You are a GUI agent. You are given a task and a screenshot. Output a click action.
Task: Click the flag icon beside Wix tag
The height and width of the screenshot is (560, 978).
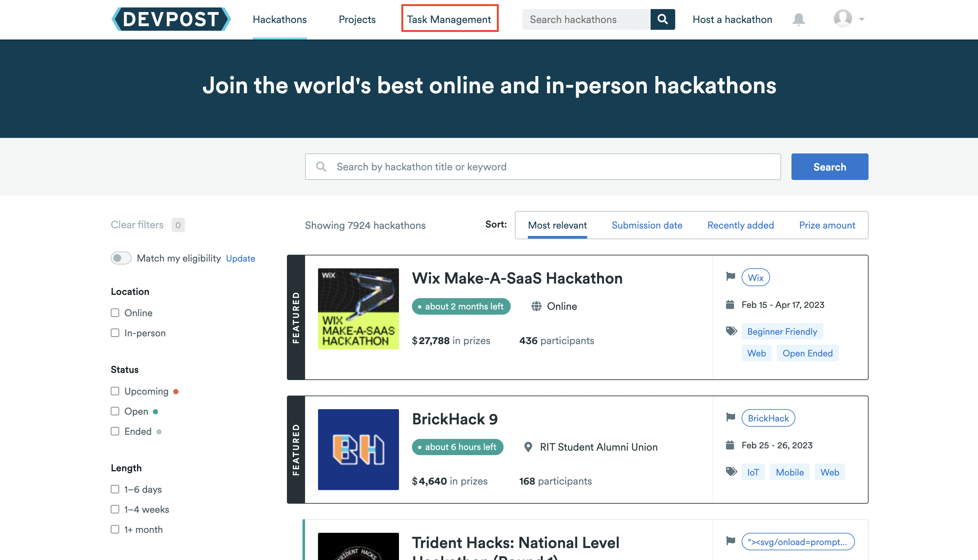(x=730, y=276)
